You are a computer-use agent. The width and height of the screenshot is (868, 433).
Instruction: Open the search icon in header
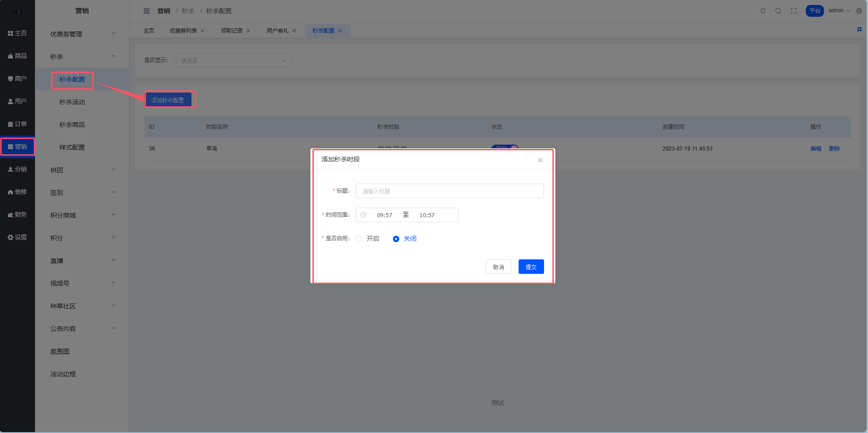778,11
